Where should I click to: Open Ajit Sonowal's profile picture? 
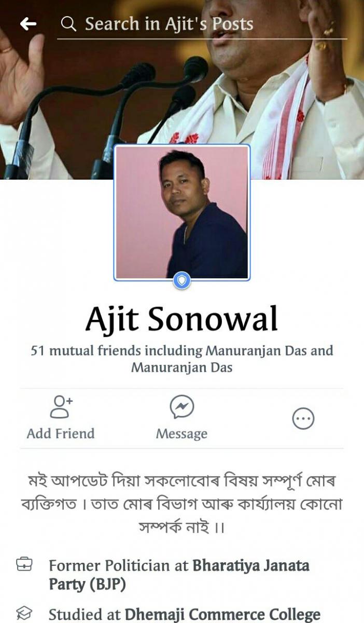tap(182, 212)
